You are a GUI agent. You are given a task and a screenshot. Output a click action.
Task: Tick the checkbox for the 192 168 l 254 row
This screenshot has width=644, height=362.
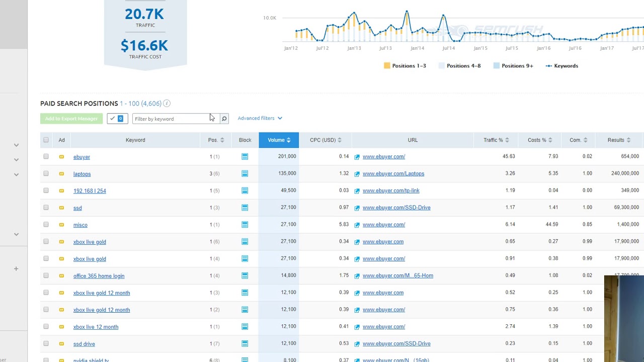[x=46, y=191]
